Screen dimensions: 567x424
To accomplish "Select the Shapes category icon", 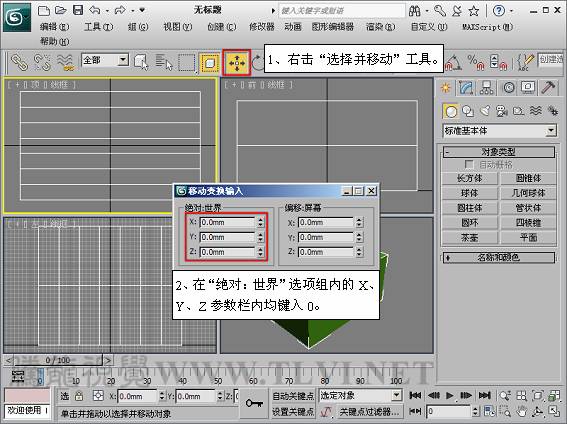I will click(x=468, y=111).
